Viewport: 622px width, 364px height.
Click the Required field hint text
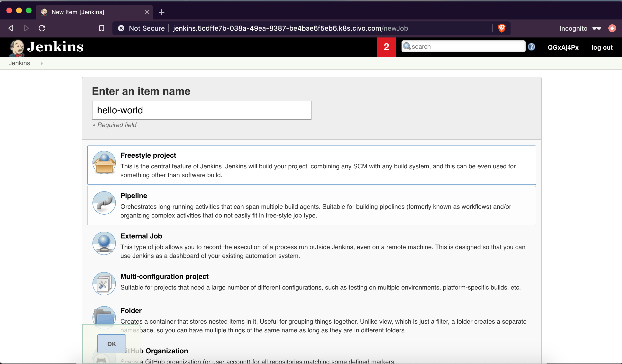[x=114, y=125]
